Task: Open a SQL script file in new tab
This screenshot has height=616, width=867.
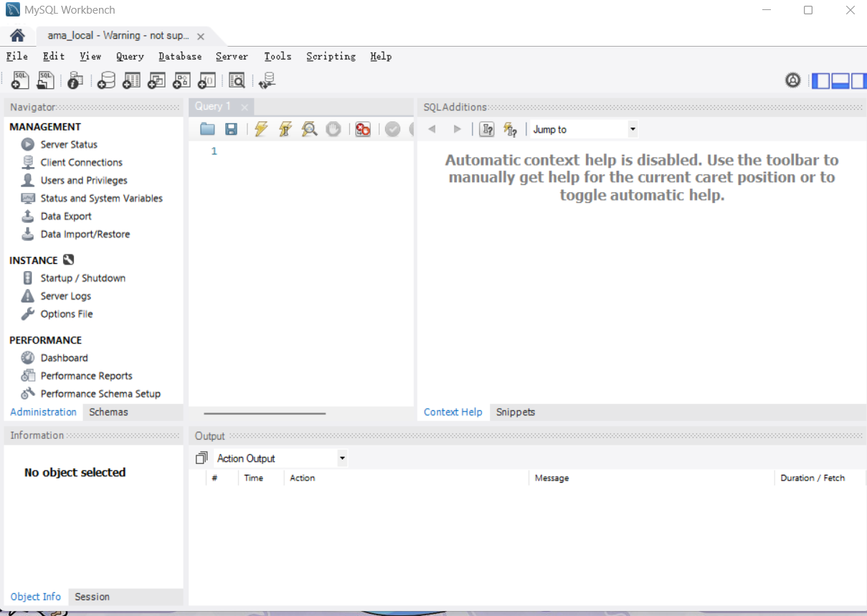Action: click(x=46, y=81)
